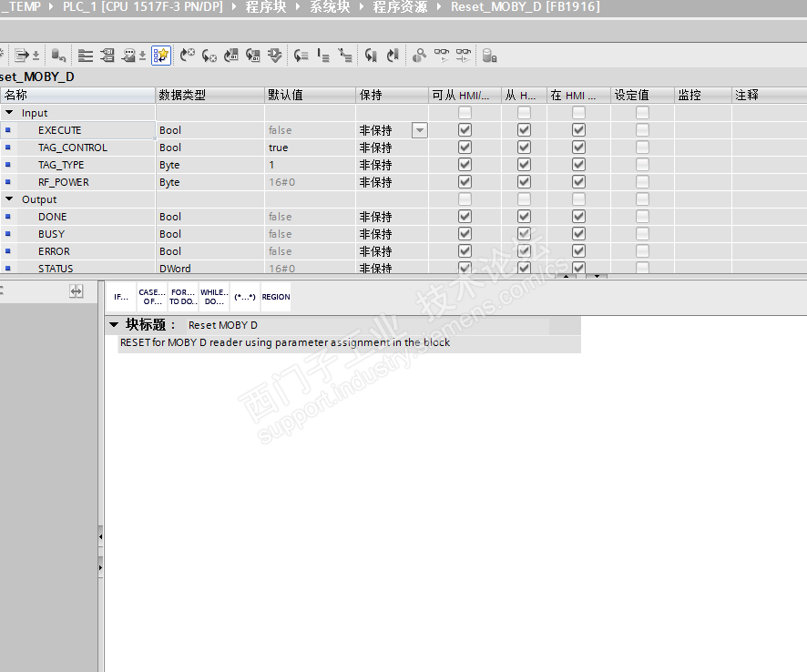Collapse the Input section
The height and width of the screenshot is (672, 807).
coord(9,112)
